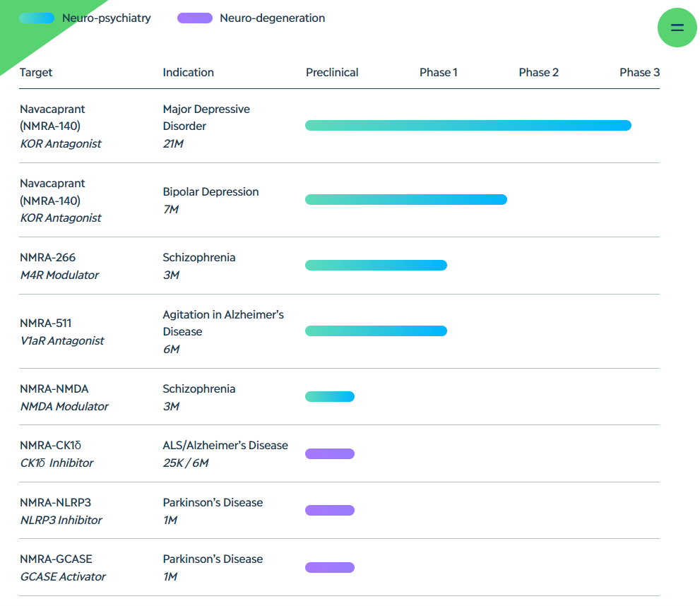The width and height of the screenshot is (700, 606).
Task: Select the NMRA-NLRP3 purple progress bar
Action: coord(329,511)
